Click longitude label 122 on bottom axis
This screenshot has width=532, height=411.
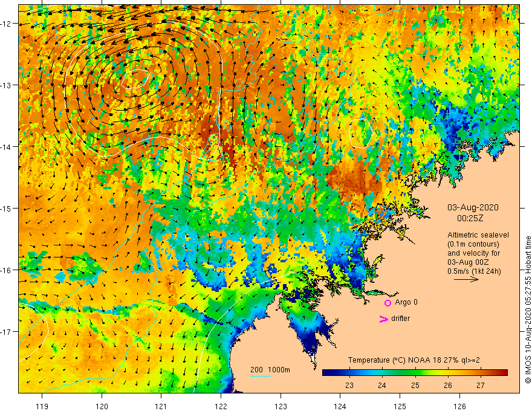221,406
